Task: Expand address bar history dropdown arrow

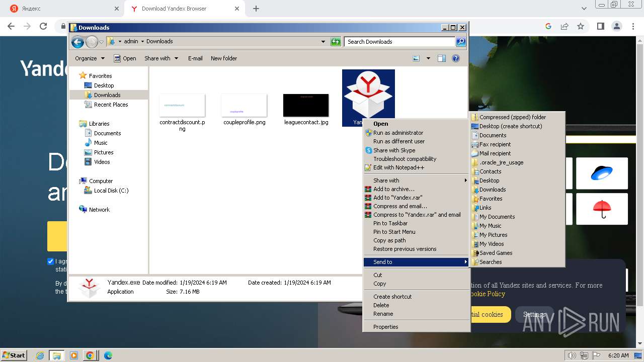Action: [x=323, y=42]
